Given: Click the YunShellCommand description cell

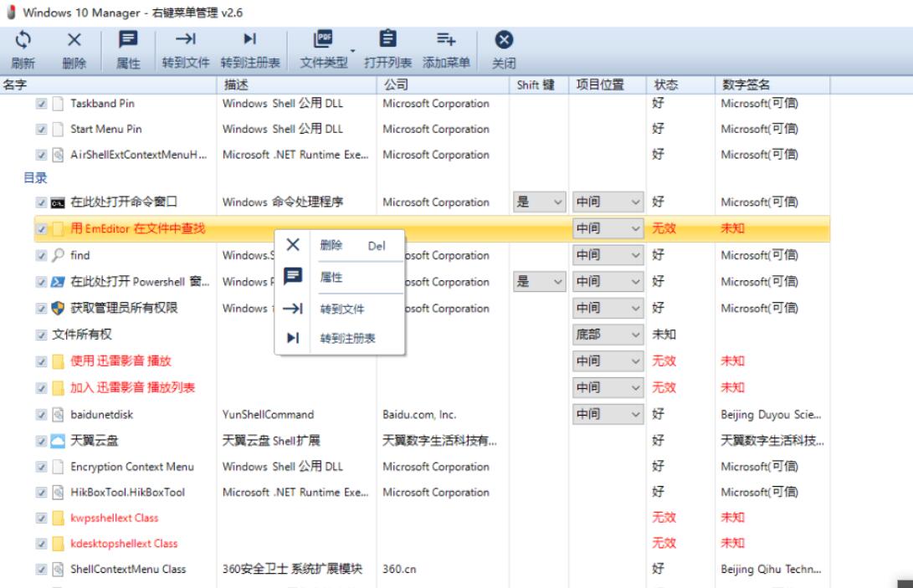Looking at the screenshot, I should pyautogui.click(x=268, y=415).
